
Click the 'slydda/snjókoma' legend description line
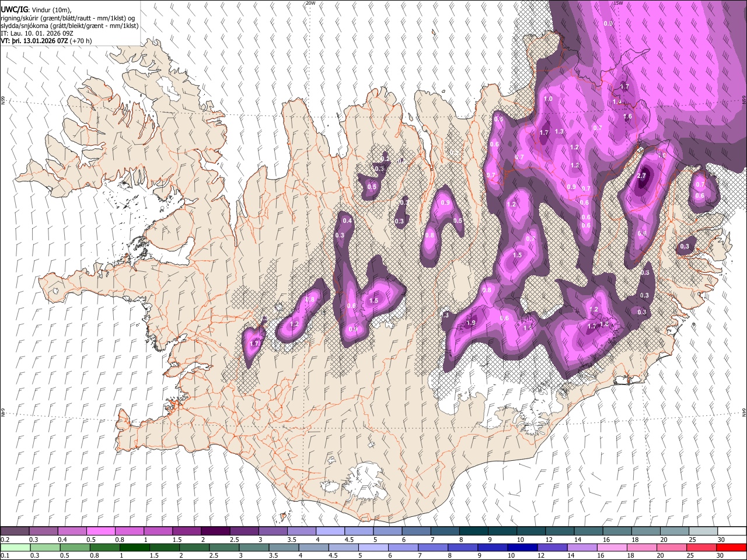tap(69, 26)
